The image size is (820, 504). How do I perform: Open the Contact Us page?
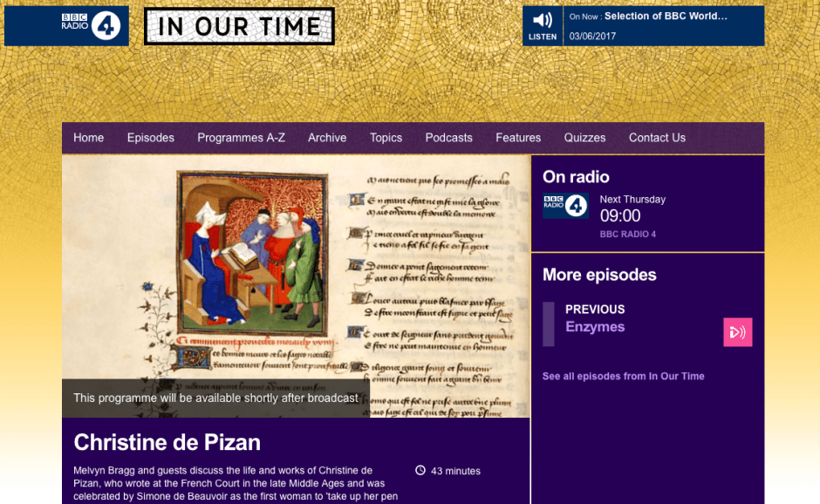point(657,138)
